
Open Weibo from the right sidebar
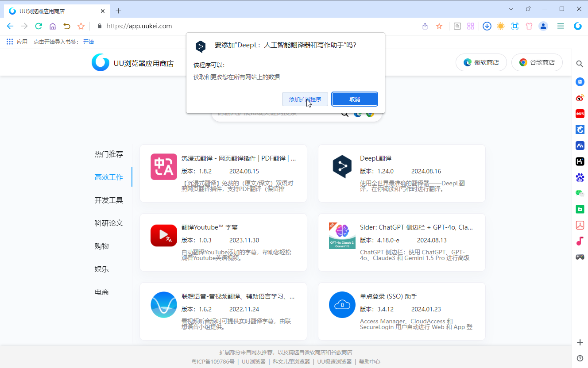pyautogui.click(x=580, y=97)
